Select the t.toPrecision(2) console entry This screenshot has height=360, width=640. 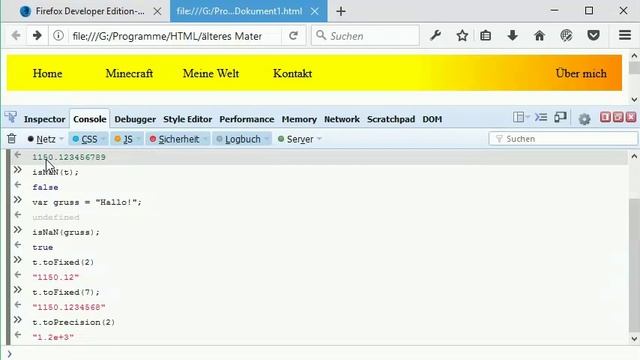(73, 322)
